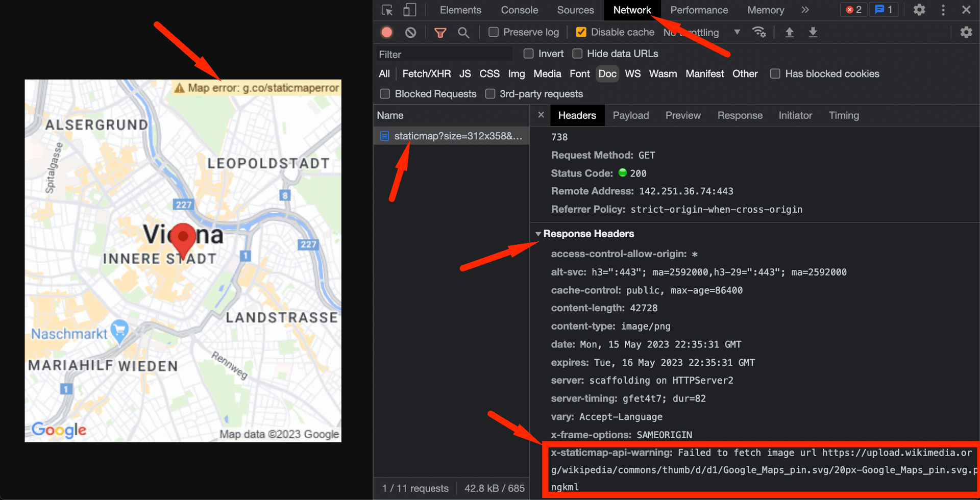Screen dimensions: 980x500
Task: Enable Has blocked cookies checkbox
Action: pyautogui.click(x=775, y=73)
